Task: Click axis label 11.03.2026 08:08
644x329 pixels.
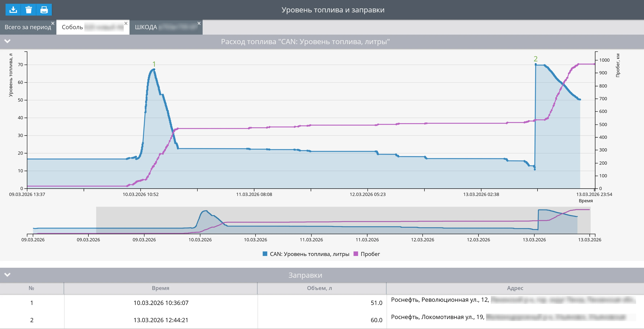Action: click(254, 194)
